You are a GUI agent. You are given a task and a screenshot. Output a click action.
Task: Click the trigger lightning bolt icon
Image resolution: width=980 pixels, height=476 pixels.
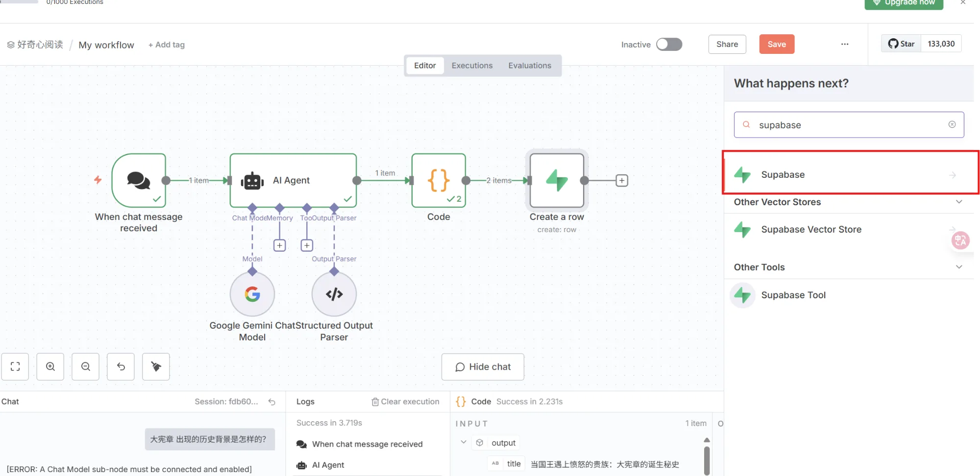point(98,180)
